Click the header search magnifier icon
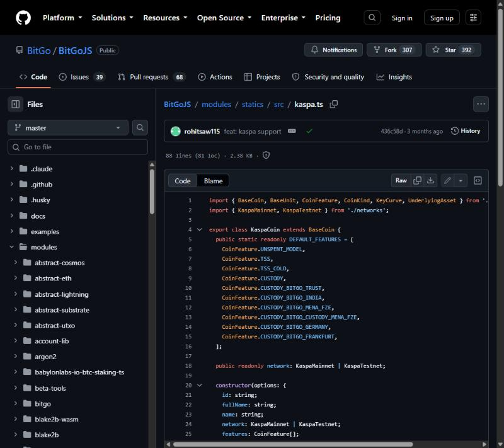The image size is (504, 448). (x=372, y=18)
